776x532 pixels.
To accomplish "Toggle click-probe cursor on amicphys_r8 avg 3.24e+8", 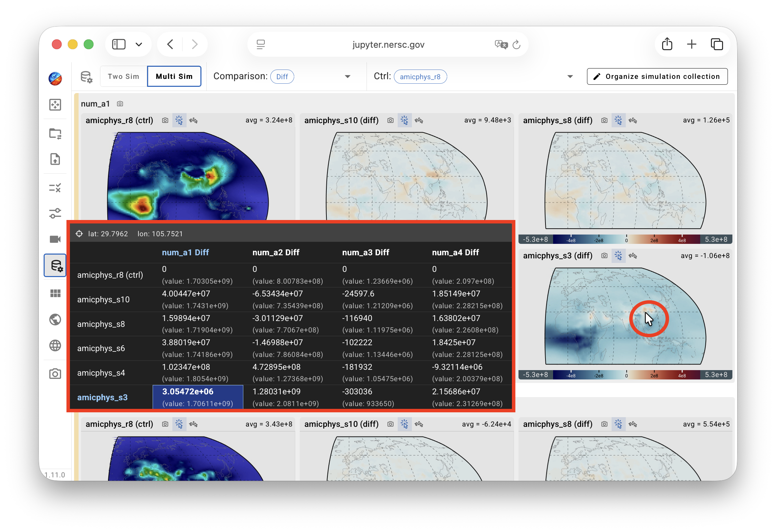I will (179, 120).
